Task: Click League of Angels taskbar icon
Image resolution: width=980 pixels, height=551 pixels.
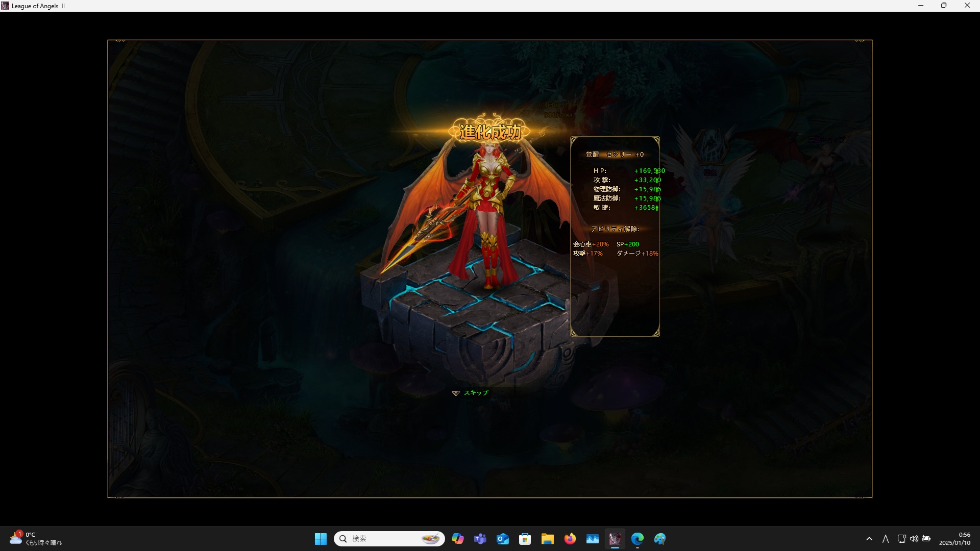Action: coord(615,539)
